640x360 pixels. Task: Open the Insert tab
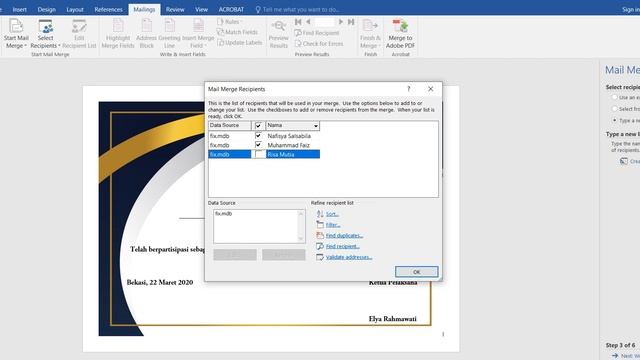click(x=20, y=9)
